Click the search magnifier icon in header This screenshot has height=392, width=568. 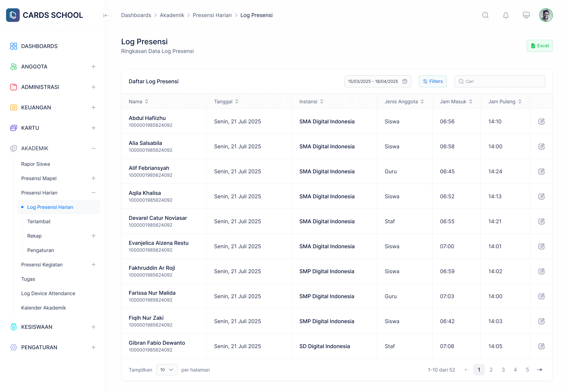pos(485,15)
